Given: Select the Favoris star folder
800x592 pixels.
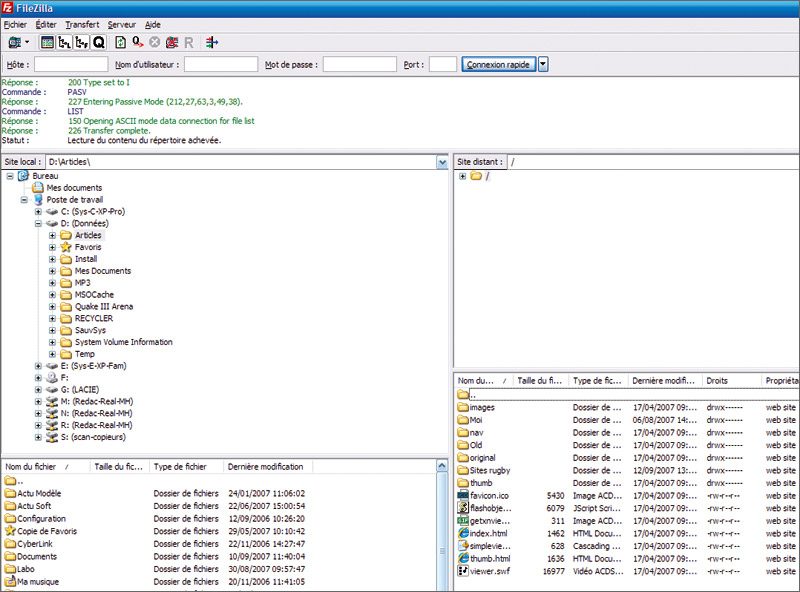Looking at the screenshot, I should coord(88,247).
